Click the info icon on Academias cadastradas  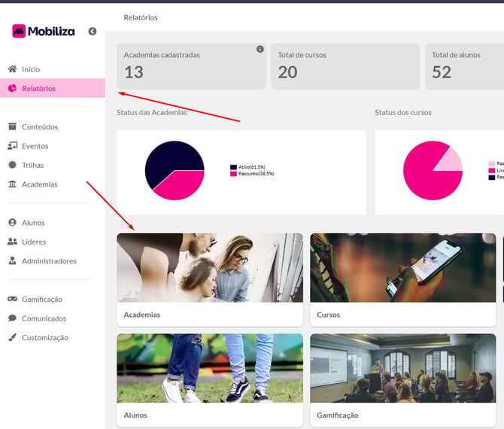coord(260,50)
